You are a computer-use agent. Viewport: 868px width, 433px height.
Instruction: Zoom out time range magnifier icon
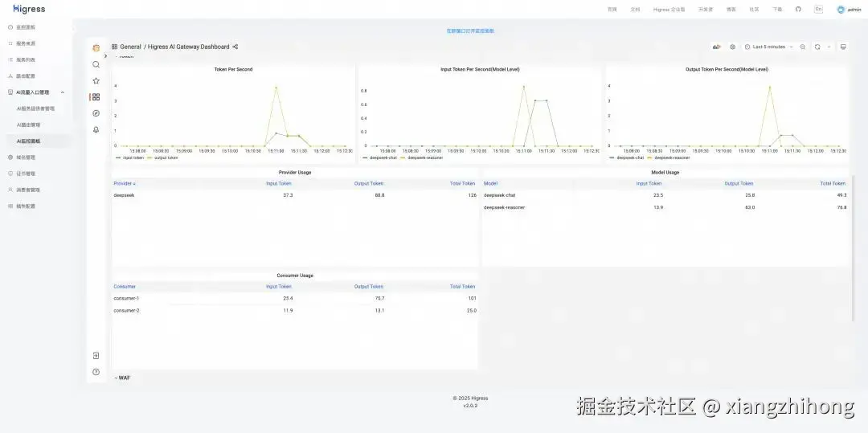tap(803, 47)
